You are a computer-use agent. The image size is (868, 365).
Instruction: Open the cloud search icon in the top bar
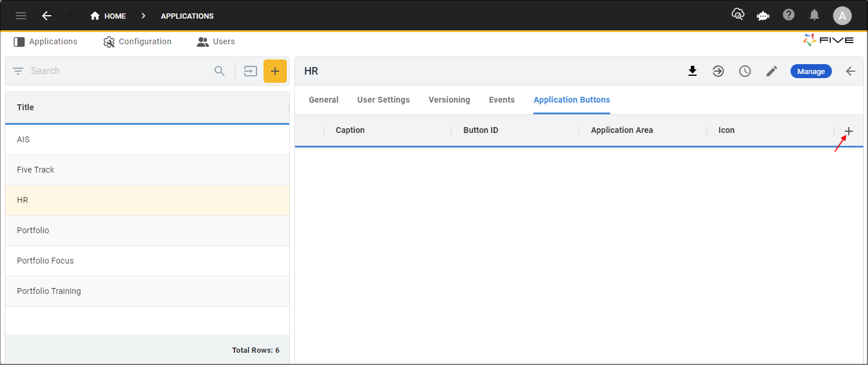point(738,15)
